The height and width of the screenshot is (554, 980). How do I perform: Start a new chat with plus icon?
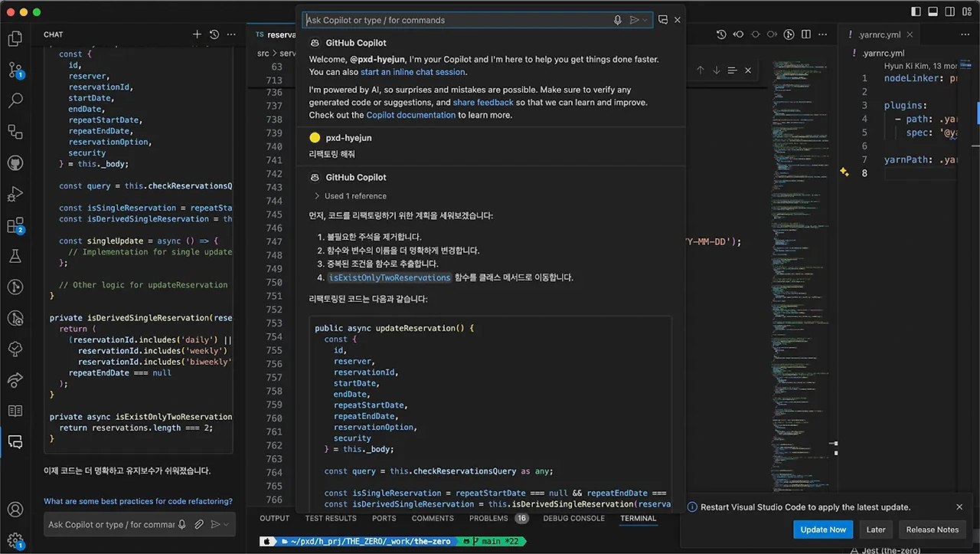pos(197,34)
